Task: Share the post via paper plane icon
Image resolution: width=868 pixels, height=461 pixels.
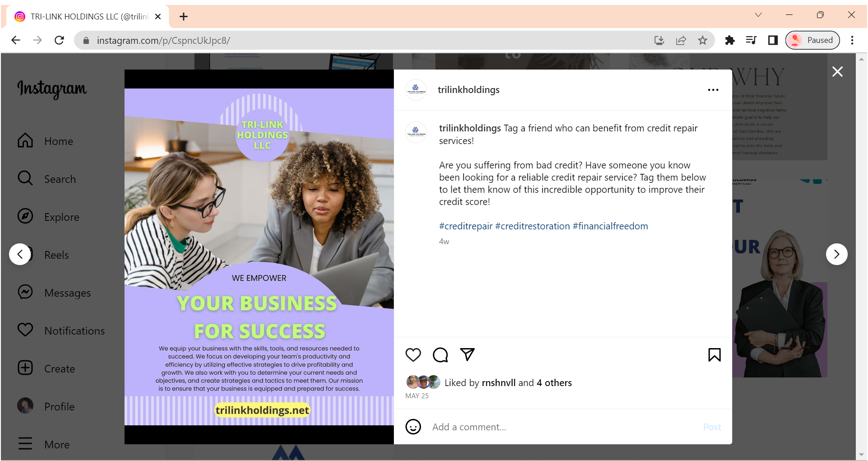Action: (467, 354)
